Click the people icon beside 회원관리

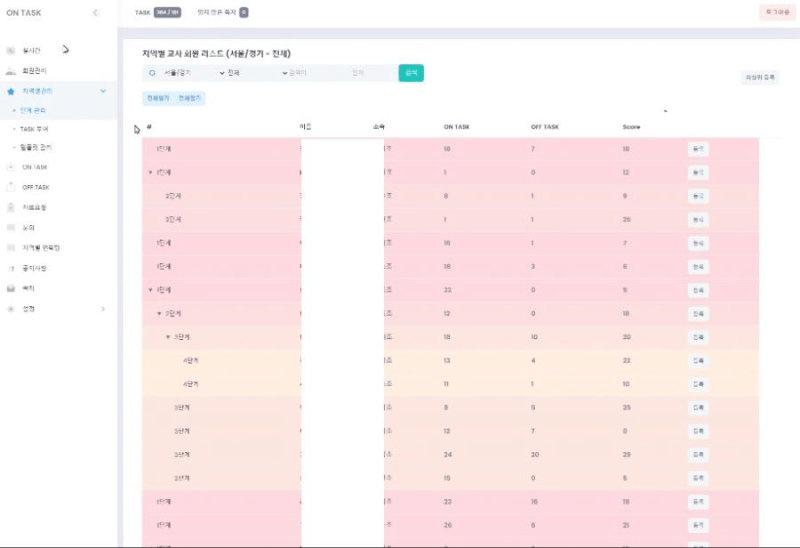tap(11, 71)
